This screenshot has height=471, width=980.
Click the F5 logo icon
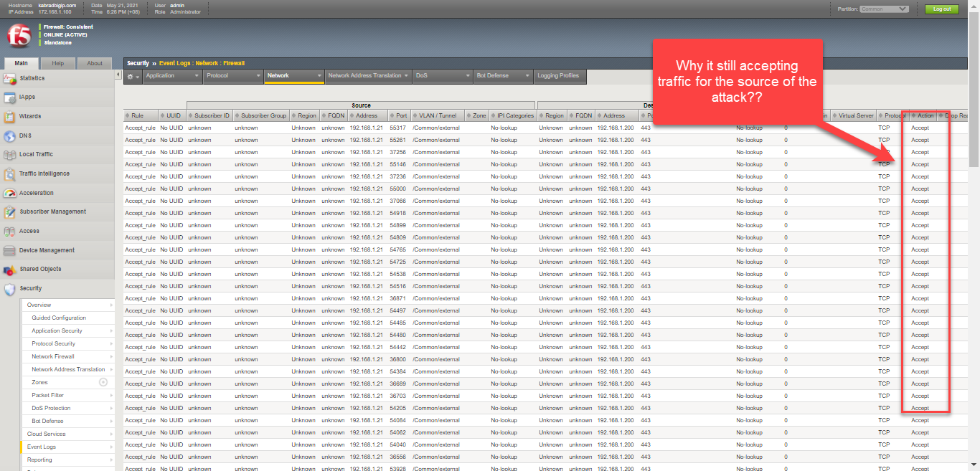18,35
